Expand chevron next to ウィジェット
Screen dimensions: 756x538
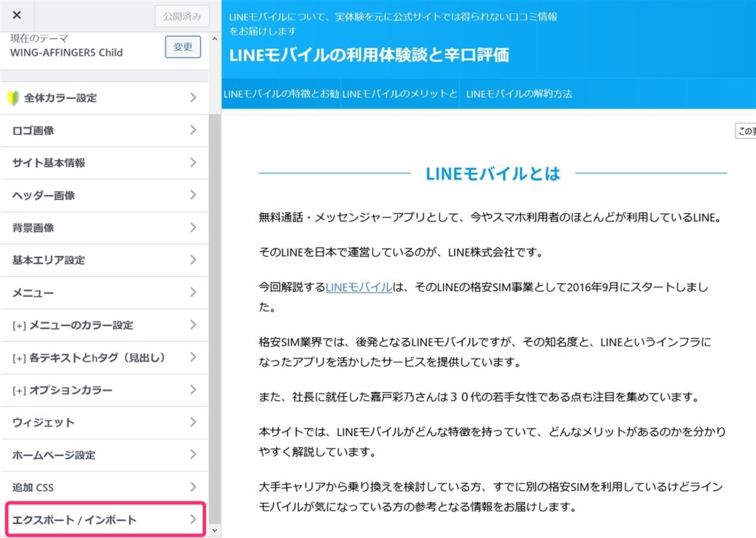coord(193,422)
